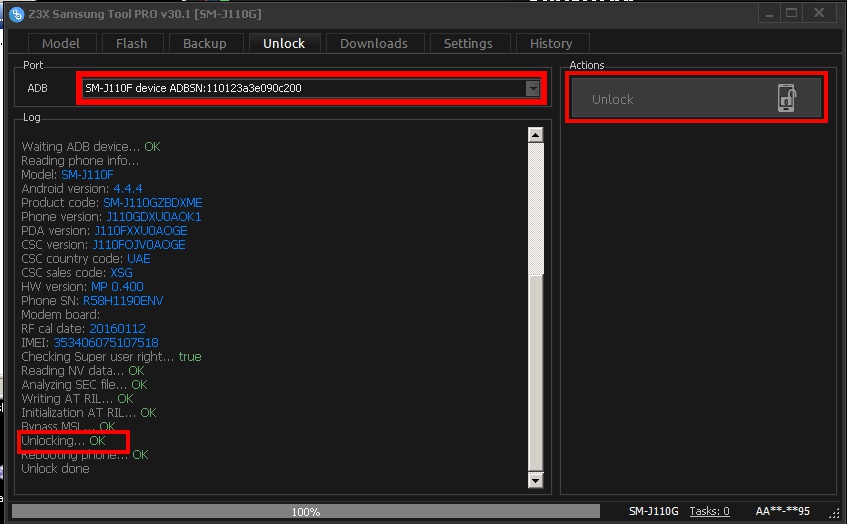Click CSC version J110FOJV0AOGE
This screenshot has height=524, width=847.
(139, 245)
